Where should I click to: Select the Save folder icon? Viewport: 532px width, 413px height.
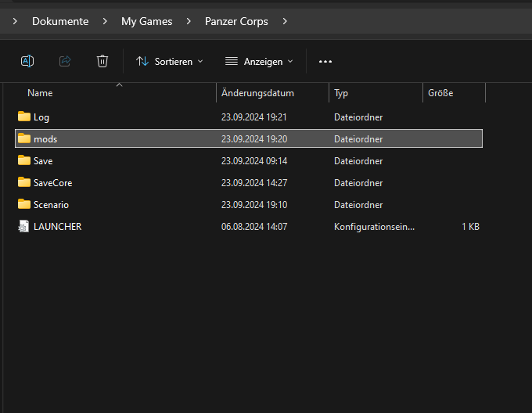[x=24, y=160]
